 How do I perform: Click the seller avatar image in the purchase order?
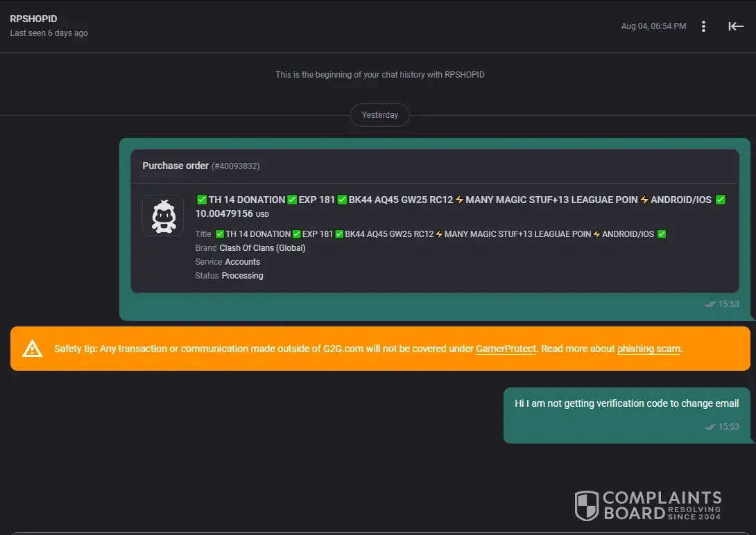click(x=163, y=216)
